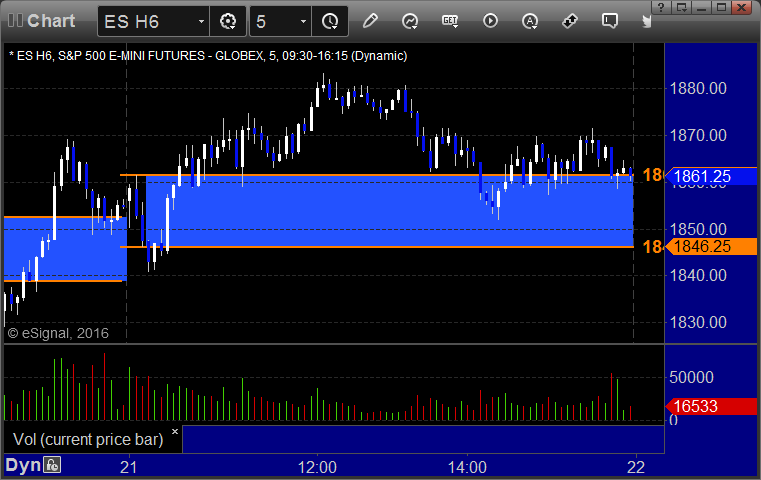
Task: Select the orange 1846.25 price marker
Action: pos(711,247)
